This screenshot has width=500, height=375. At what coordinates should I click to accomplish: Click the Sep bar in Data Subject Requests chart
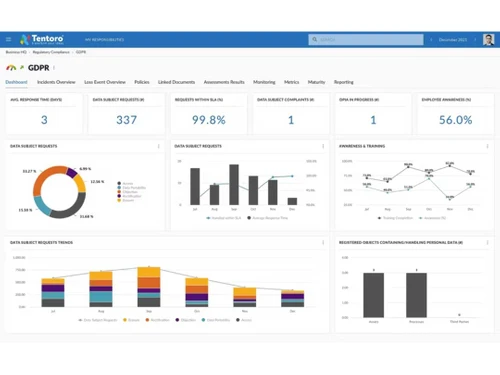234,185
